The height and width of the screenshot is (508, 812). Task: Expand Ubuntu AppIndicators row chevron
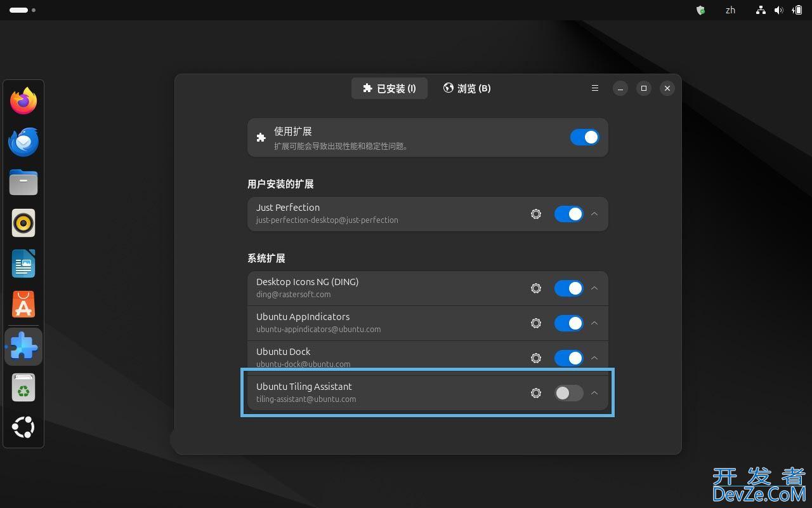pos(594,323)
